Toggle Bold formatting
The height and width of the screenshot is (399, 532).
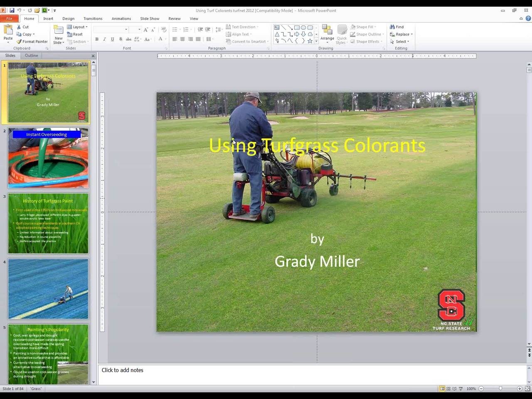97,39
